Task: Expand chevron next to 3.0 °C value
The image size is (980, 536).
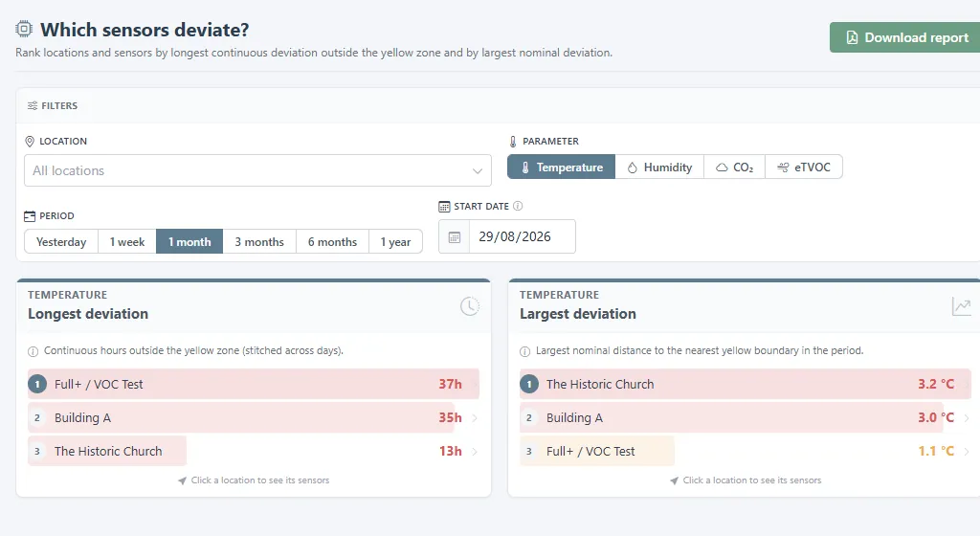Action: point(967,418)
